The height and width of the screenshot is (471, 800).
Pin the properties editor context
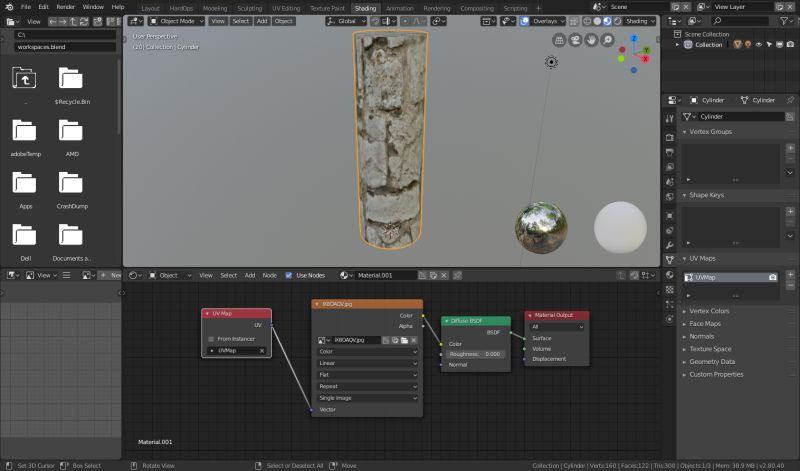[790, 100]
